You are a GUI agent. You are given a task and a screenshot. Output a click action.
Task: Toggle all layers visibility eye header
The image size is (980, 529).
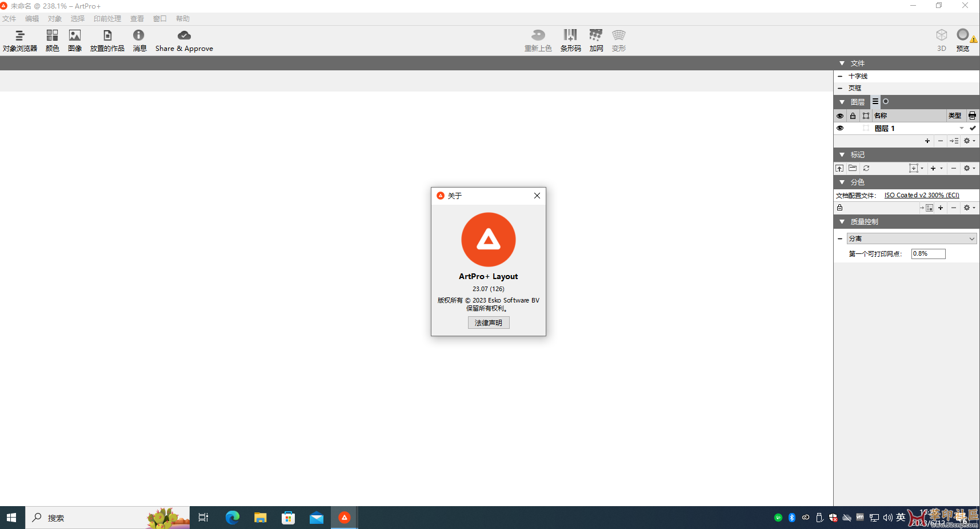pyautogui.click(x=840, y=116)
